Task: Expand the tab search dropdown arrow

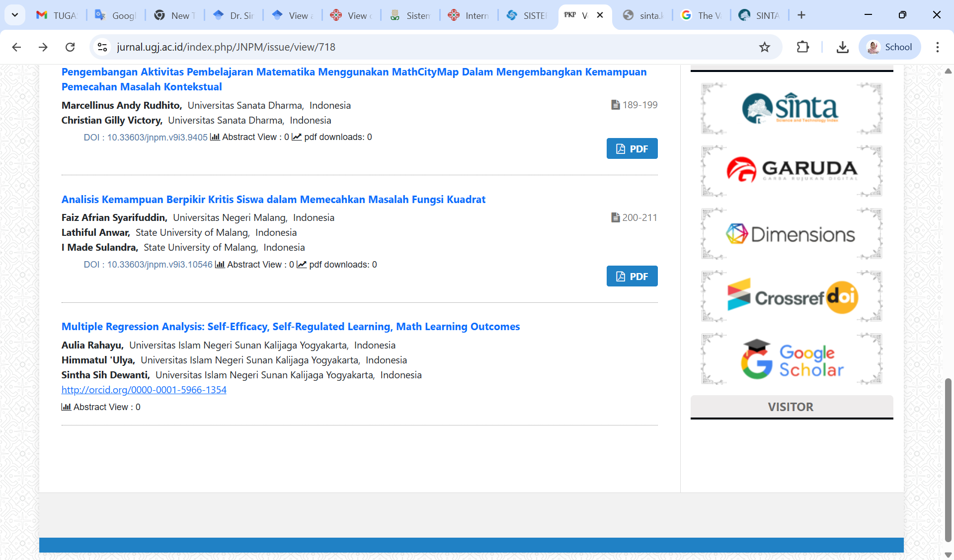Action: click(x=15, y=15)
